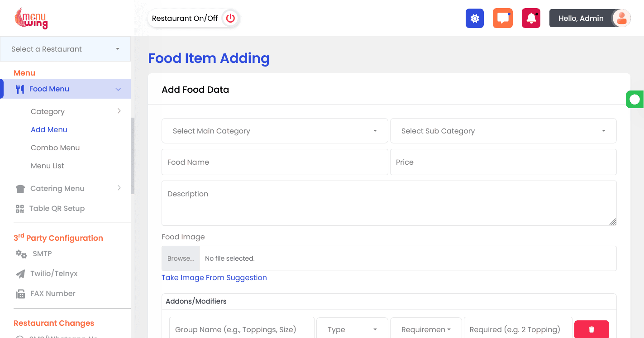The width and height of the screenshot is (644, 338).
Task: Delete addon group with red trash icon
Action: (592, 329)
